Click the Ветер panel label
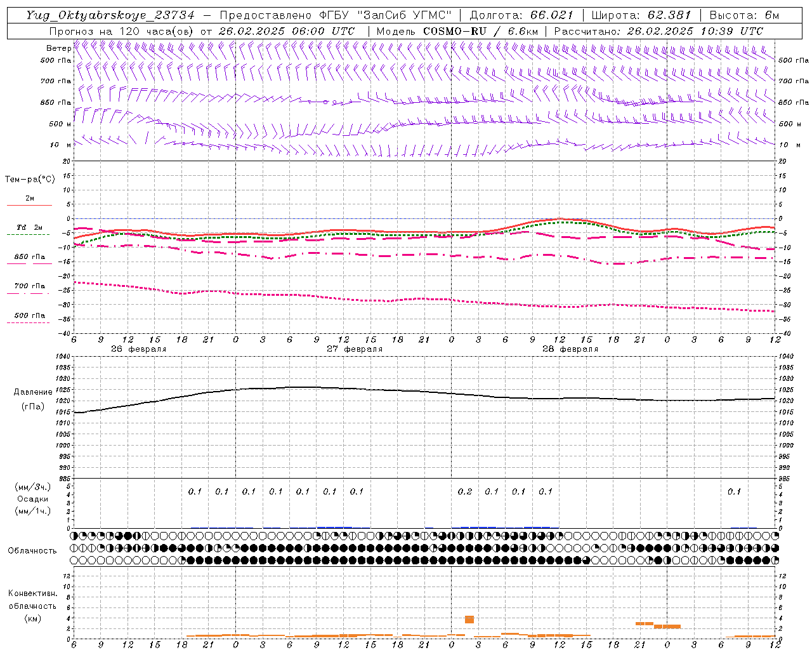The width and height of the screenshot is (812, 650). 59,48
